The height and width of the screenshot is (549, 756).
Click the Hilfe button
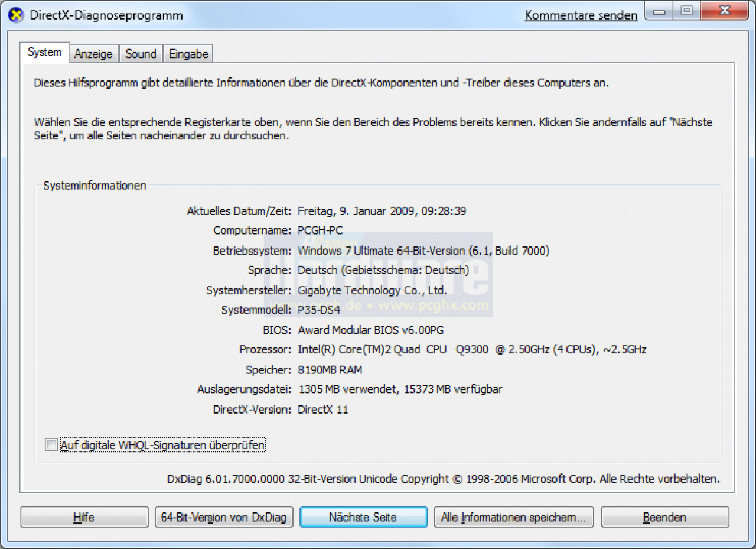pyautogui.click(x=84, y=517)
